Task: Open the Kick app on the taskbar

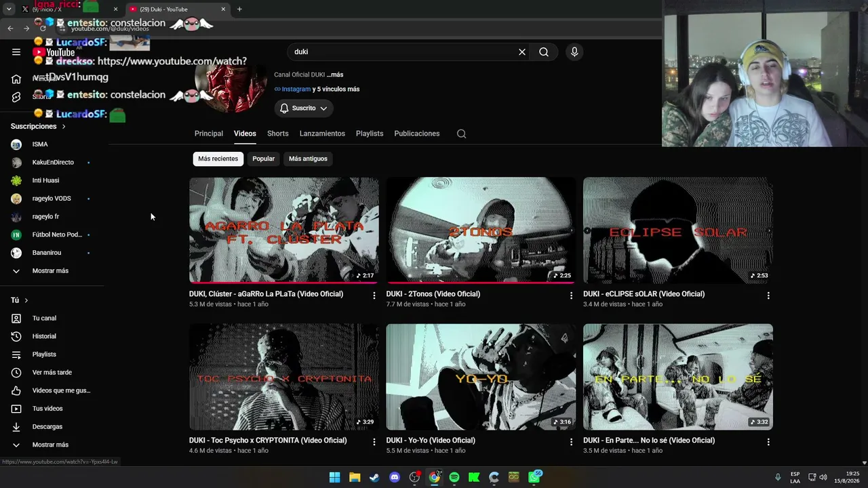Action: click(x=474, y=477)
